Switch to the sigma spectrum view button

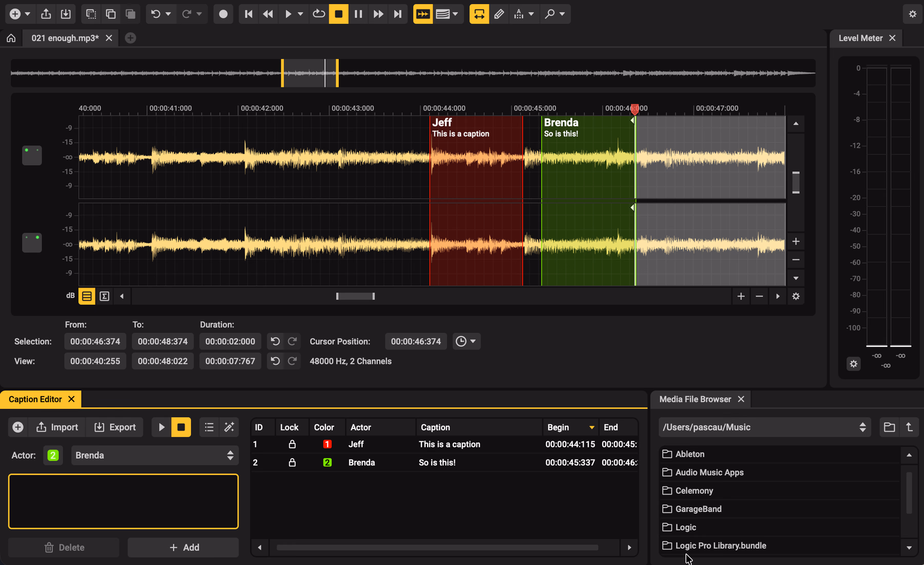coord(105,296)
